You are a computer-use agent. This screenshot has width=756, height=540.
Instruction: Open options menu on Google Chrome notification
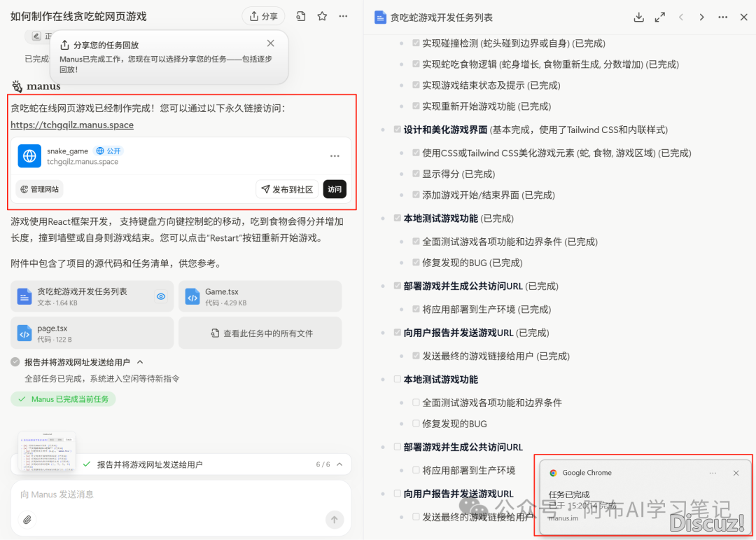point(713,473)
